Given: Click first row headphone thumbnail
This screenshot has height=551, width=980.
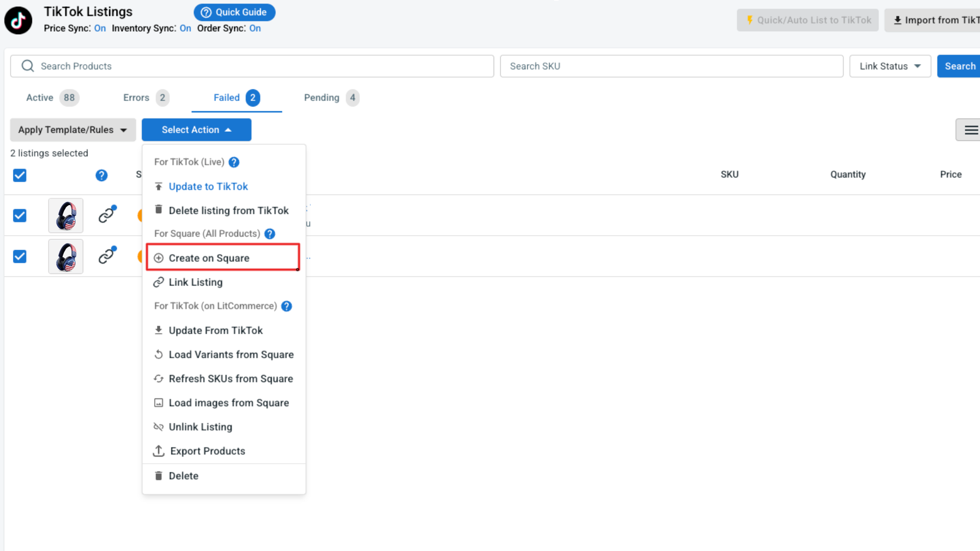Looking at the screenshot, I should tap(66, 215).
